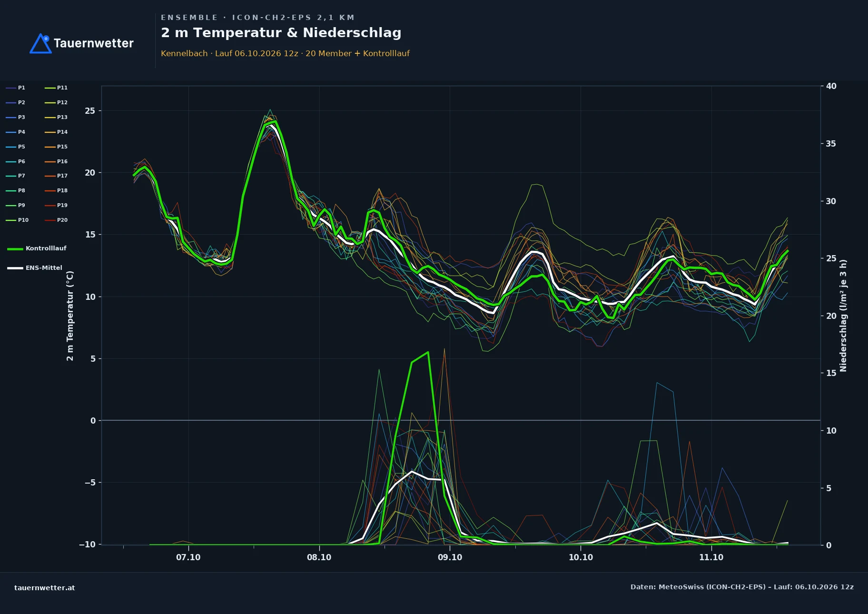Select P12 in the member legend
Viewport: 868px width, 614px height.
56,102
